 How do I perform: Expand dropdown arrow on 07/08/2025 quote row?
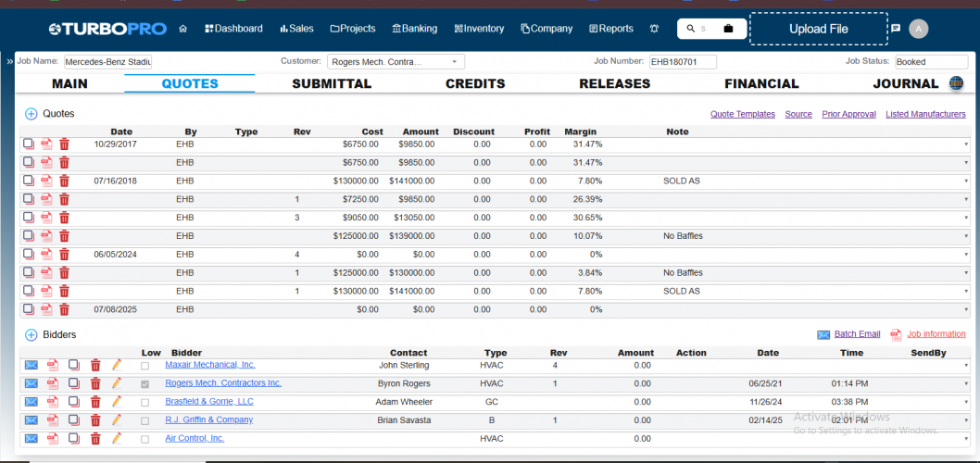pyautogui.click(x=965, y=309)
